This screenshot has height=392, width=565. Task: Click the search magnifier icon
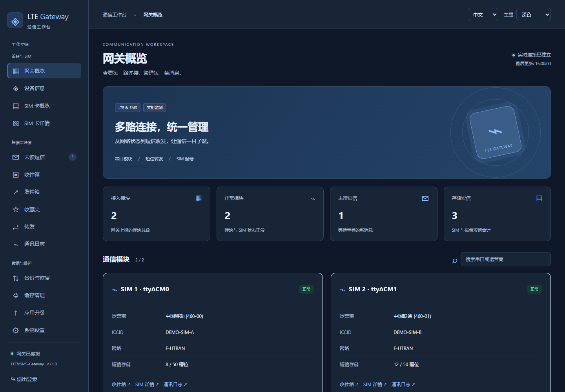pyautogui.click(x=455, y=261)
